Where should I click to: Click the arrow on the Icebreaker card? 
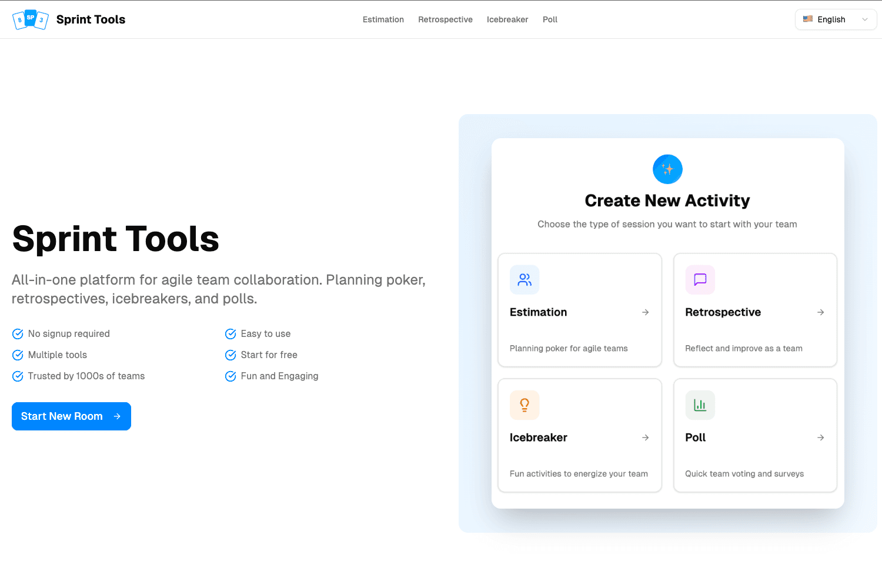645,437
